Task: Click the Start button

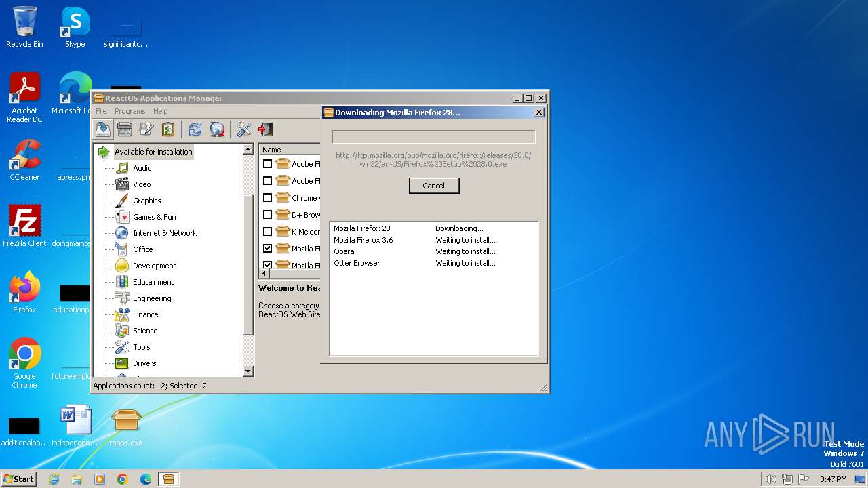Action: pyautogui.click(x=19, y=479)
